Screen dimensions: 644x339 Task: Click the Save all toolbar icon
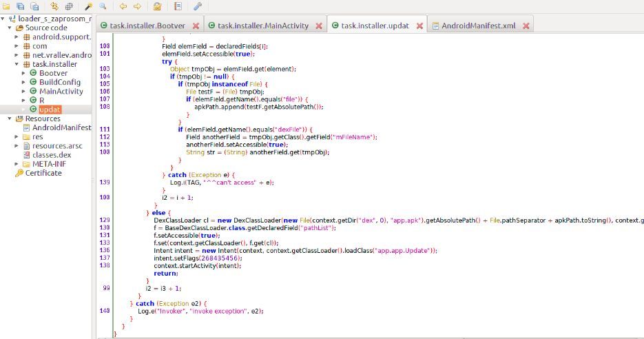coord(20,6)
